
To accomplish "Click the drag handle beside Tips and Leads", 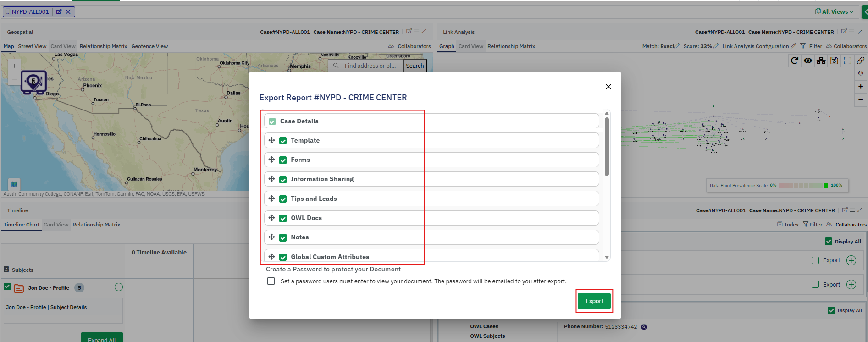I will point(272,199).
